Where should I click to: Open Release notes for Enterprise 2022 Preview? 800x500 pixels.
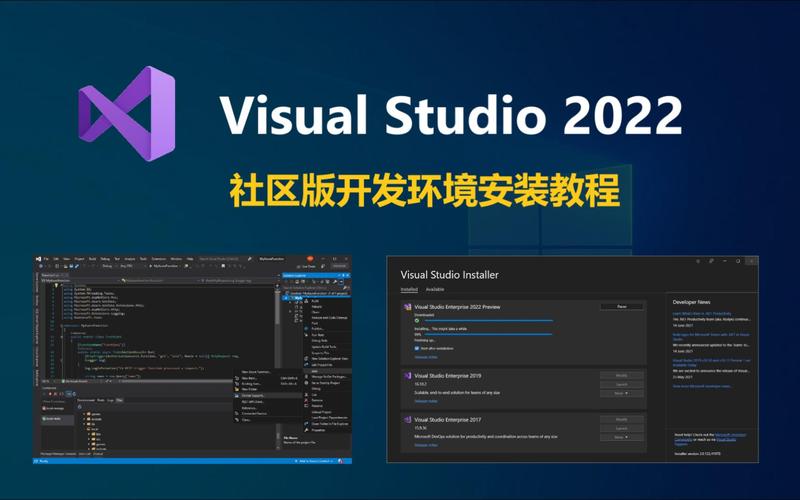tap(426, 357)
